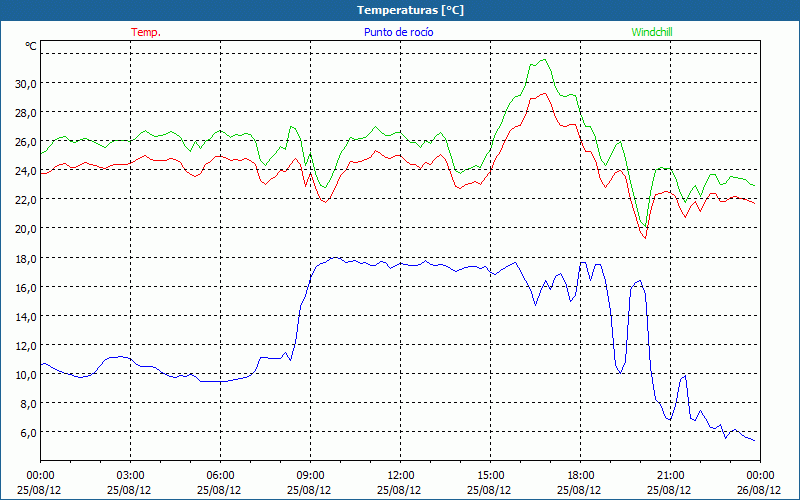Click the 6,0 y-axis value
The height and width of the screenshot is (500, 800).
28,434
